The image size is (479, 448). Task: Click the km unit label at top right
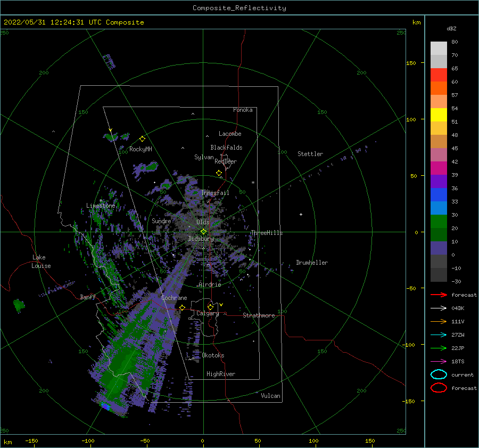(416, 22)
